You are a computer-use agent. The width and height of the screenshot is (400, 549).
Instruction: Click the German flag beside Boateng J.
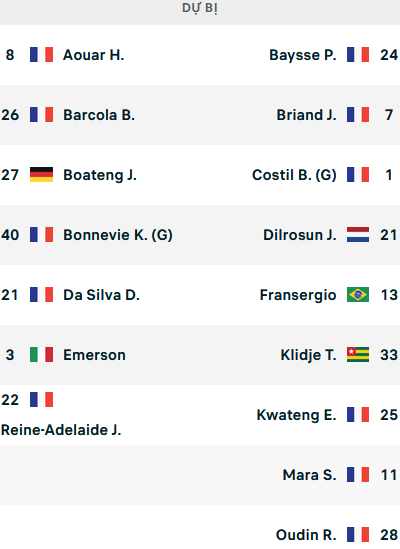(x=41, y=175)
